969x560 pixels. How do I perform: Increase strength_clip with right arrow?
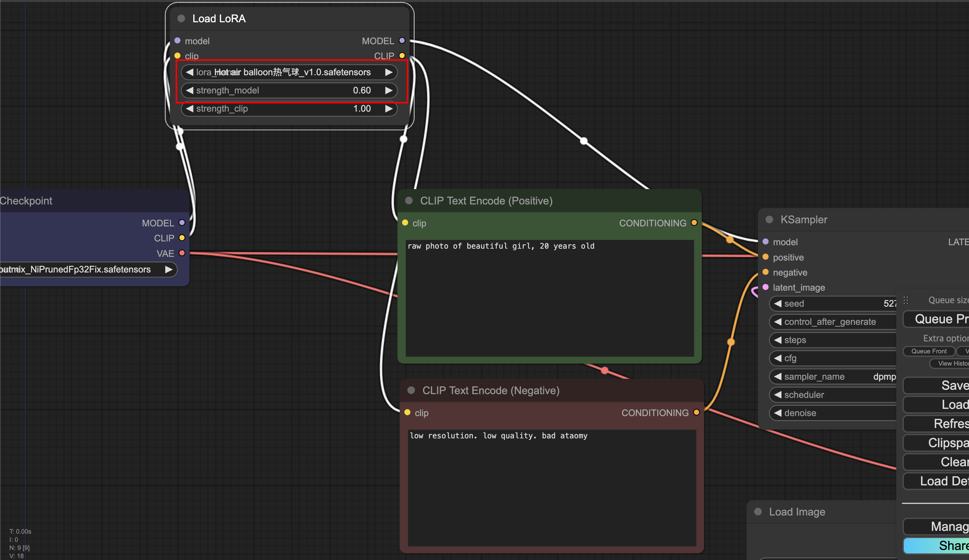click(389, 109)
